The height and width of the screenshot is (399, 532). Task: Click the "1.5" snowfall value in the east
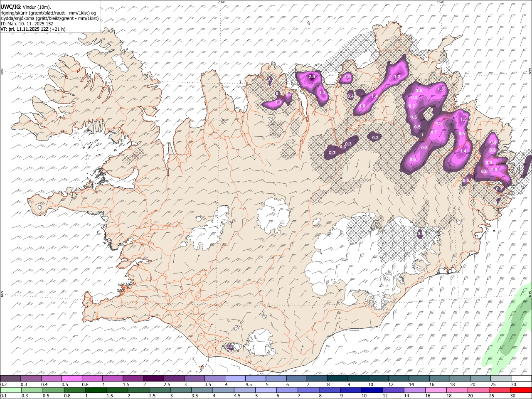[464, 119]
